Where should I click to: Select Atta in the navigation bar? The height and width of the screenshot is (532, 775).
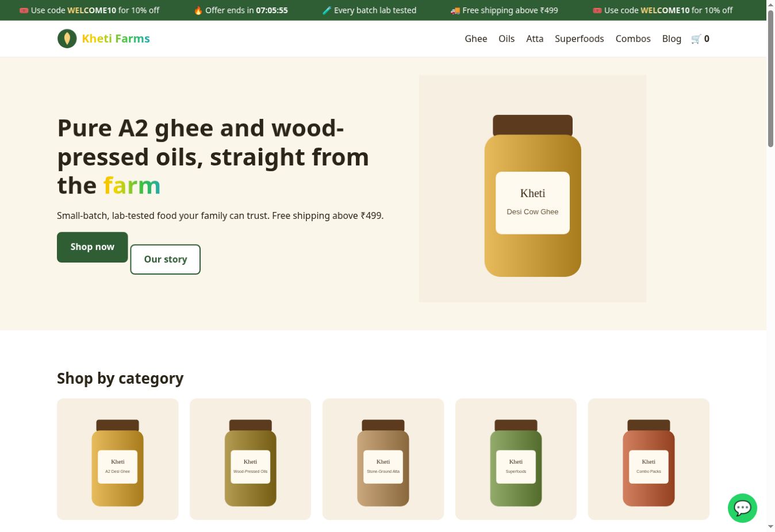pyautogui.click(x=535, y=38)
